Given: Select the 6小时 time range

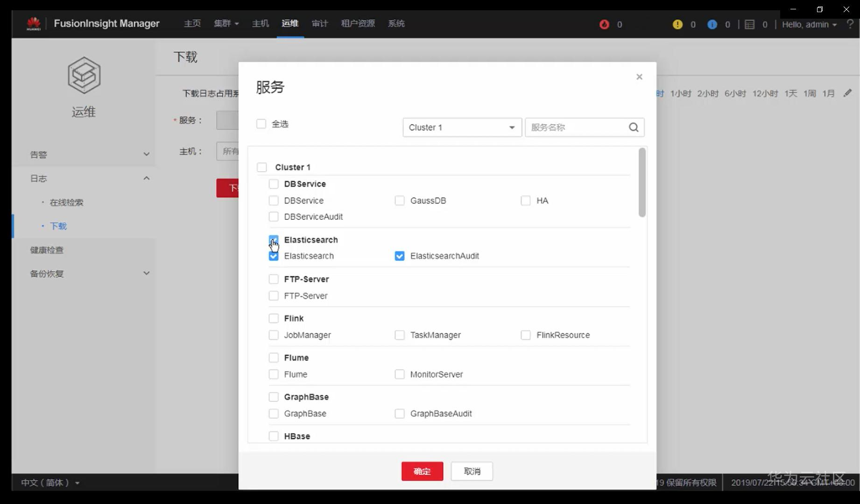Looking at the screenshot, I should (735, 94).
